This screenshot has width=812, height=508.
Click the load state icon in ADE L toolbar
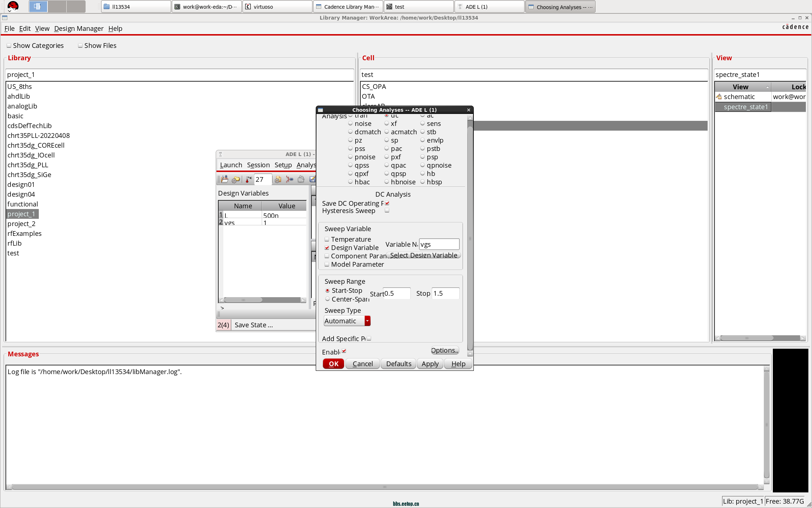tap(224, 179)
